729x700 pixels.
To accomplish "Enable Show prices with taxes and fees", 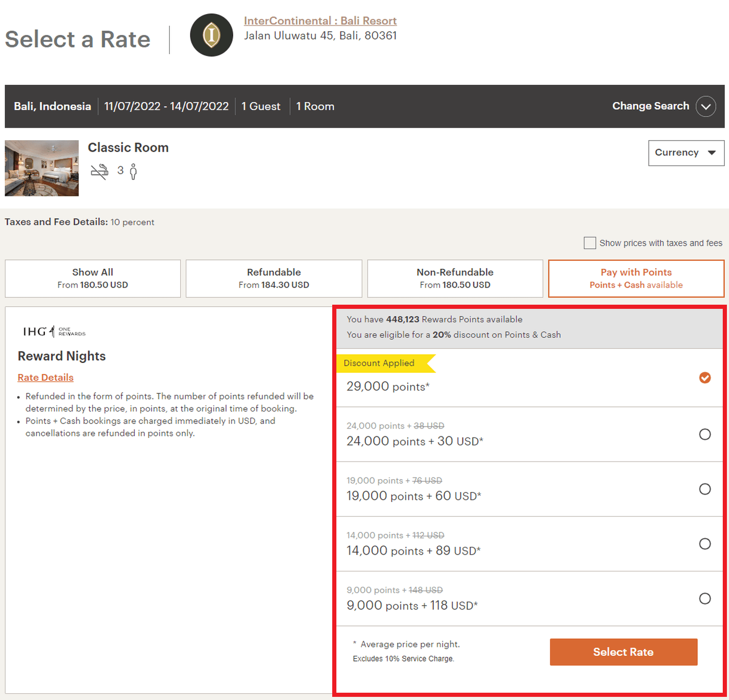I will [x=590, y=243].
